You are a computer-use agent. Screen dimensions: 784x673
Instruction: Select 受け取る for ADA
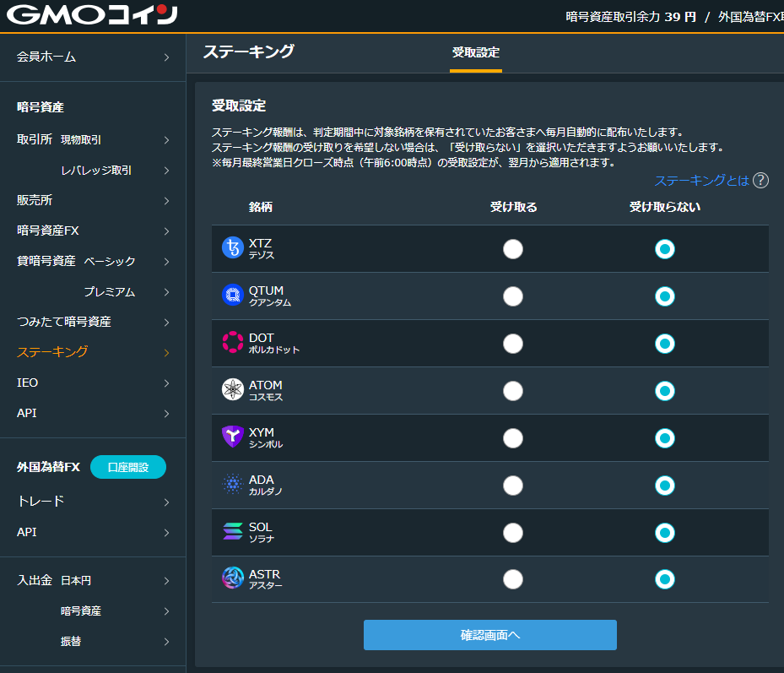coord(513,486)
